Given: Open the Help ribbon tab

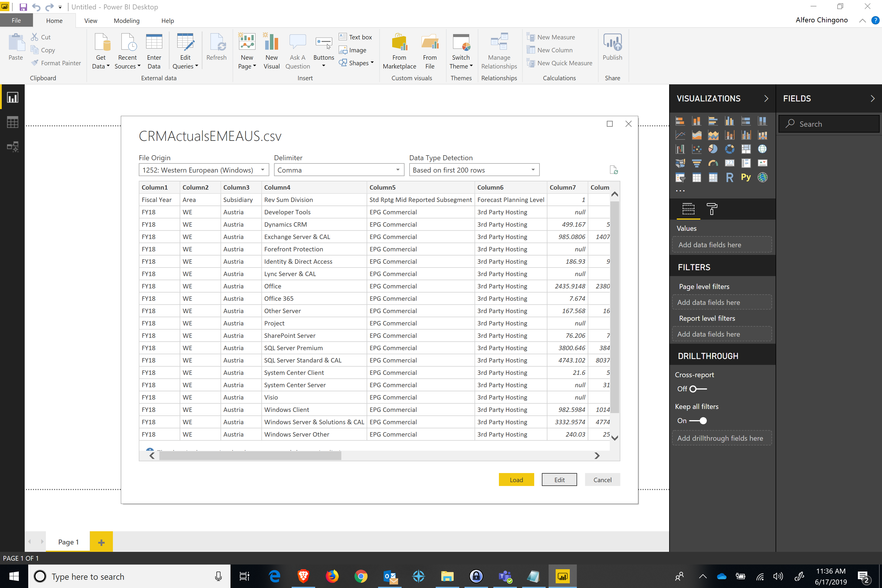Looking at the screenshot, I should pyautogui.click(x=167, y=21).
